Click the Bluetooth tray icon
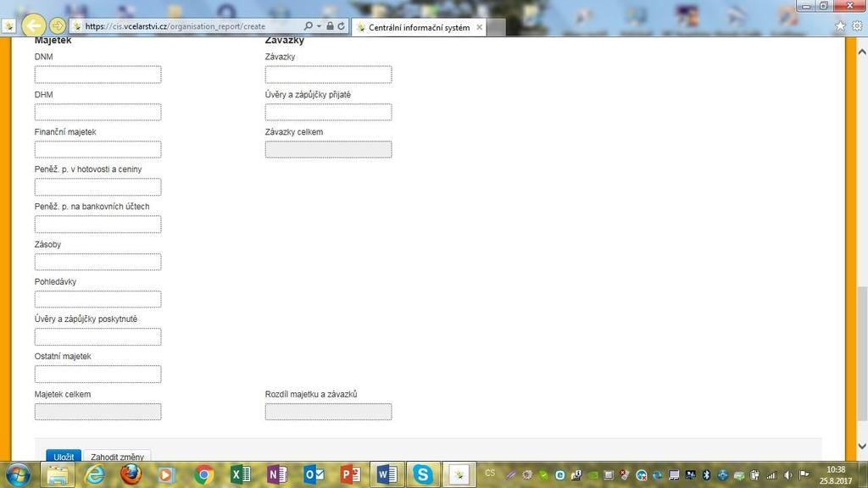Screen dimensions: 868x488 (706, 474)
